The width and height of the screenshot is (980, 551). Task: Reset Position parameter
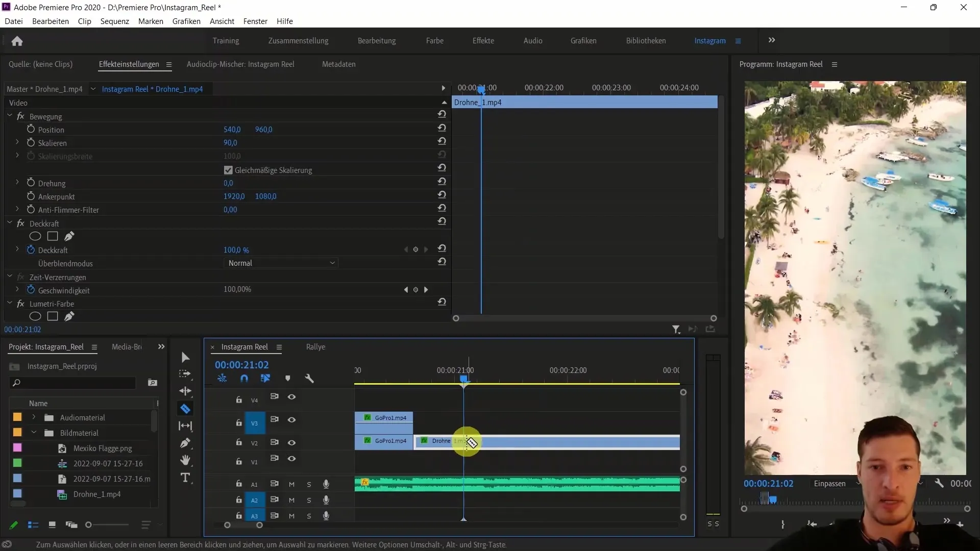pyautogui.click(x=442, y=128)
